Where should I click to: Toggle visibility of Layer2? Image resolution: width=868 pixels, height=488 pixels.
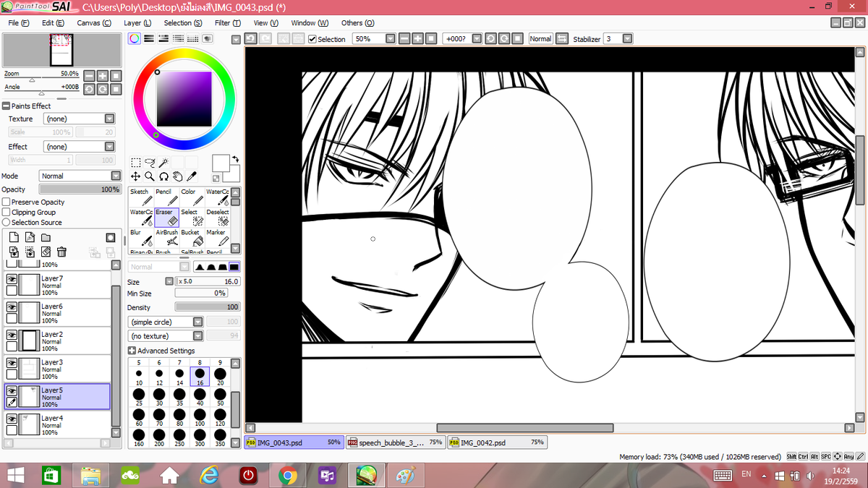coord(12,335)
